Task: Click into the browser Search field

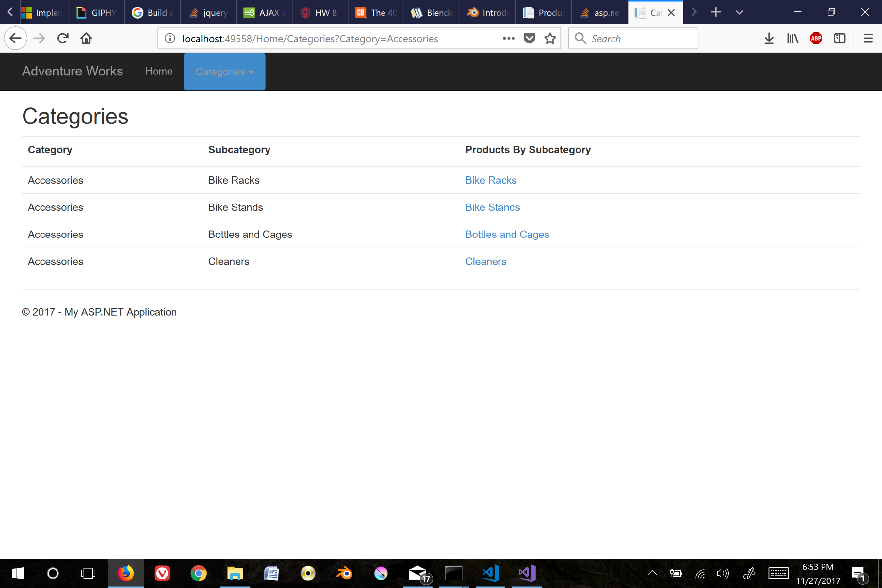Action: pyautogui.click(x=638, y=38)
